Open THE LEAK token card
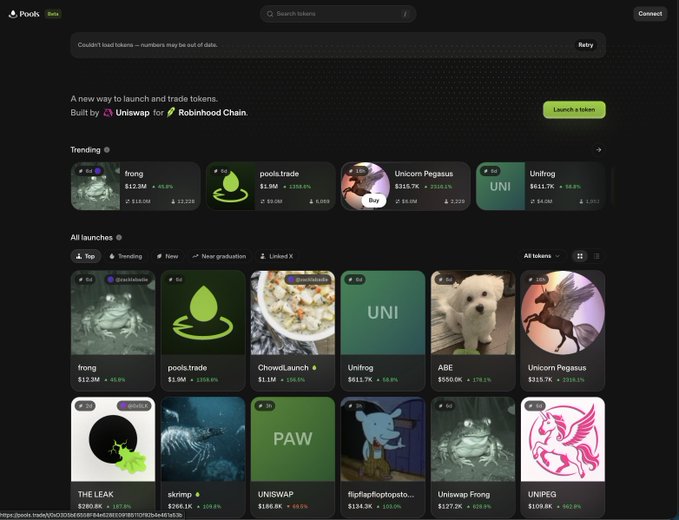The width and height of the screenshot is (679, 520). (113, 457)
